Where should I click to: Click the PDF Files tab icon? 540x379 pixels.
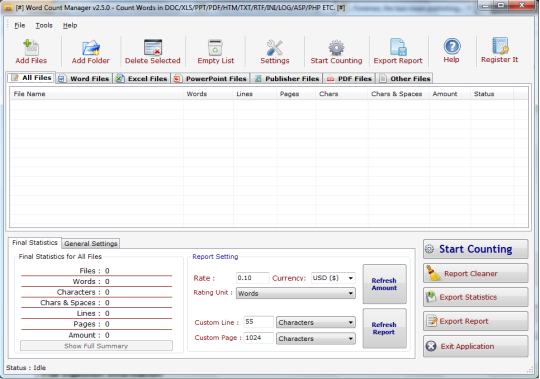pyautogui.click(x=330, y=79)
